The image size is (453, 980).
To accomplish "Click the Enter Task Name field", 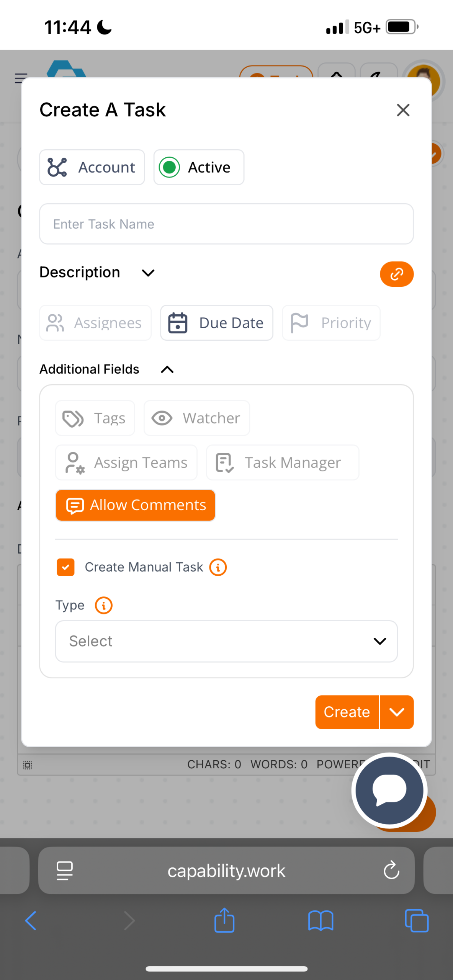I will (x=226, y=224).
